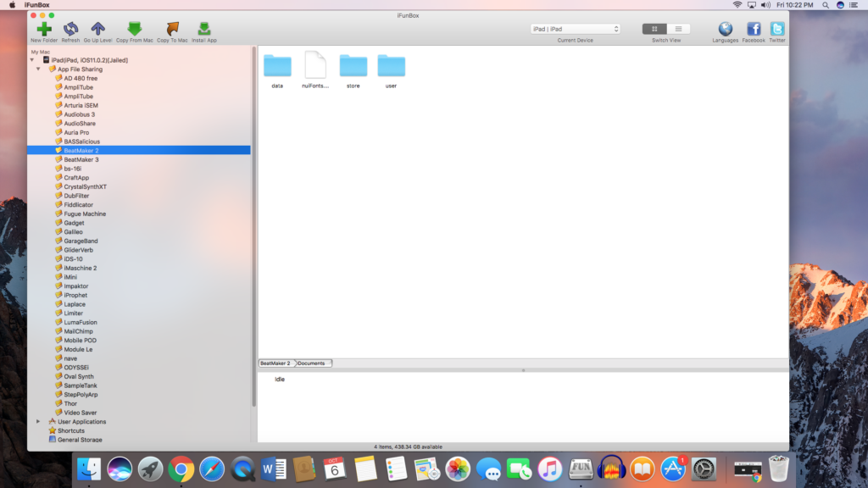
Task: Click the Install App icon
Action: [203, 29]
